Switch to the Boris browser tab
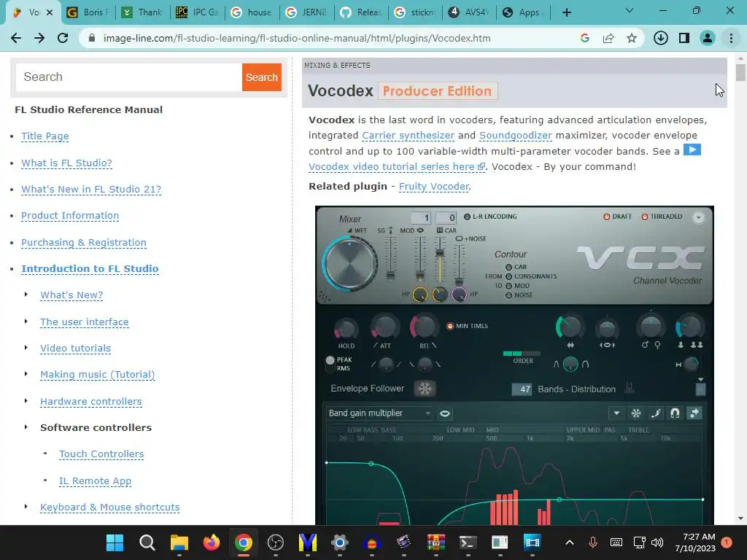 88,12
